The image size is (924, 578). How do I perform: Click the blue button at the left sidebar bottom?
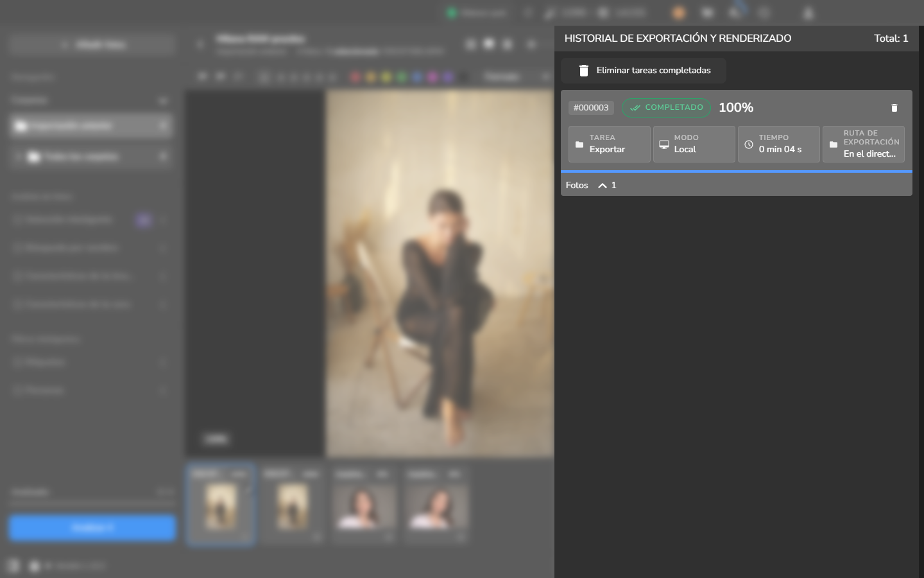92,528
